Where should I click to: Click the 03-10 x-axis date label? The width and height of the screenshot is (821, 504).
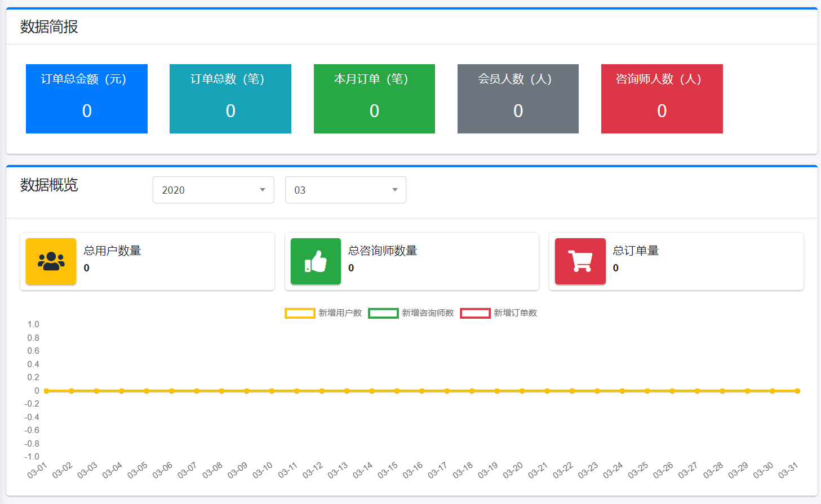pyautogui.click(x=263, y=470)
